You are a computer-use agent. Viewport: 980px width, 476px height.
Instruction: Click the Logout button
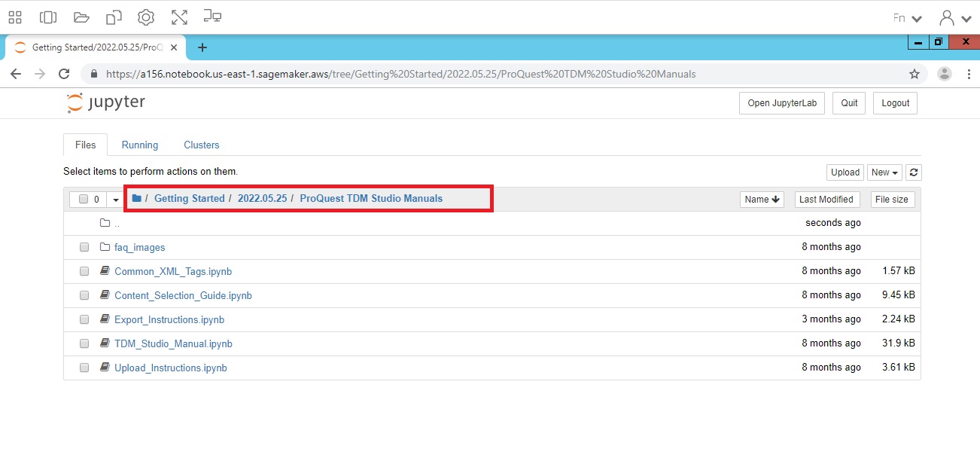tap(895, 103)
